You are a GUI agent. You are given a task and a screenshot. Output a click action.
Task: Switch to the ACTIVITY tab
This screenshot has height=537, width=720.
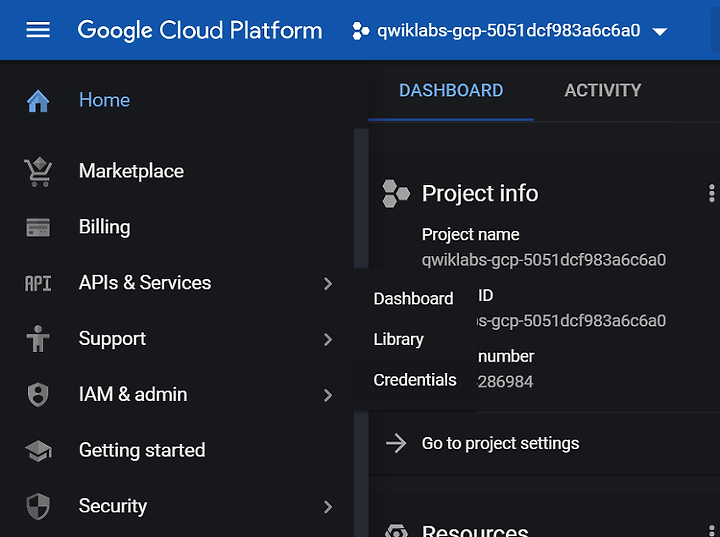[x=602, y=90]
